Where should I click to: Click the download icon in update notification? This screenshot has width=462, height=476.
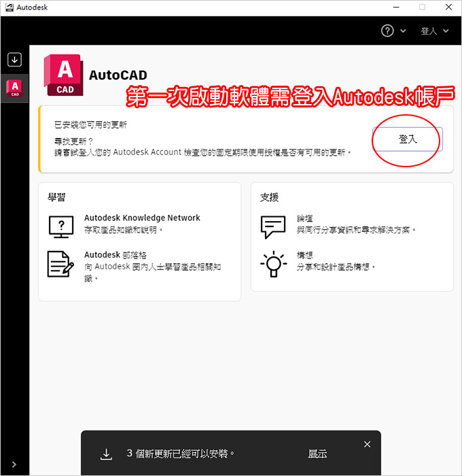pos(106,454)
